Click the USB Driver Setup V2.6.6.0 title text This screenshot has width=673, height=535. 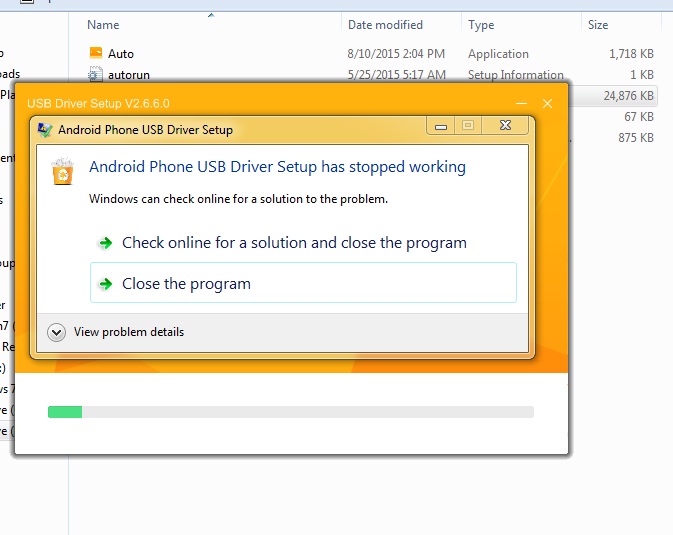[x=98, y=103]
